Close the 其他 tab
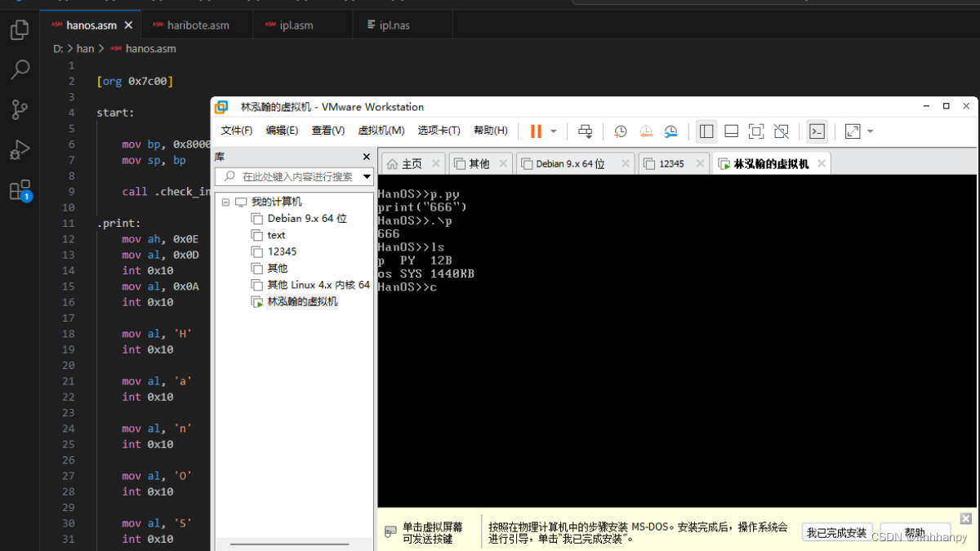The height and width of the screenshot is (551, 980). [x=502, y=163]
